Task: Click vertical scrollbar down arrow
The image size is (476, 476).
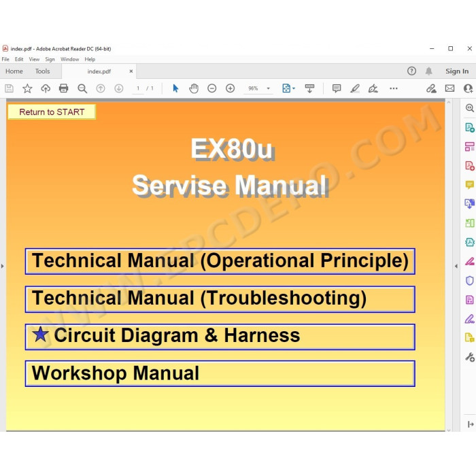Action: pyautogui.click(x=449, y=430)
